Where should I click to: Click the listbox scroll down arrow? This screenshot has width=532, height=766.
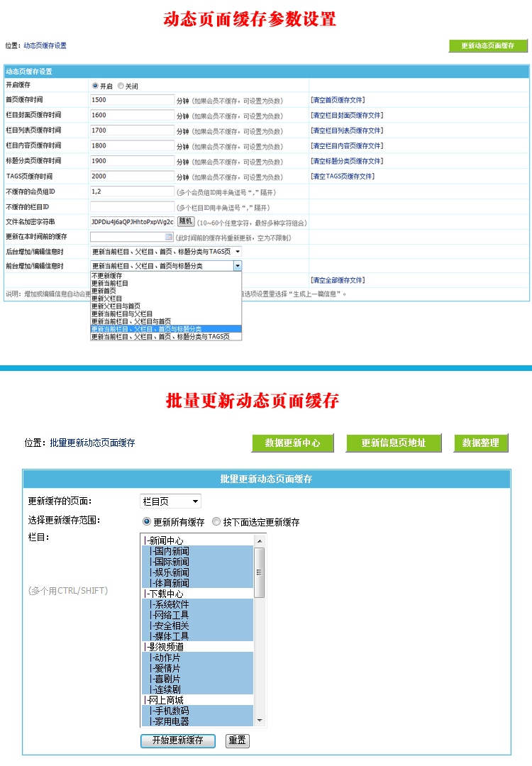point(260,721)
